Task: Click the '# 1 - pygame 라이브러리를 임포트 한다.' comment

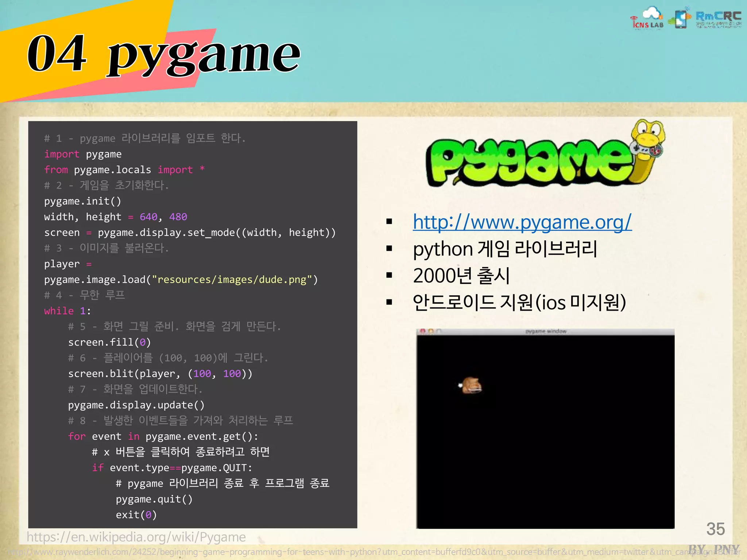Action: (x=145, y=138)
